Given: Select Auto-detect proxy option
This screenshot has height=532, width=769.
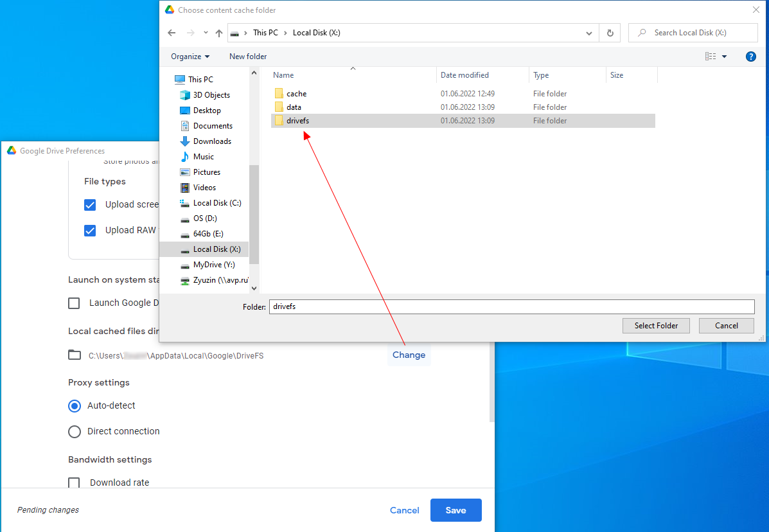Looking at the screenshot, I should (75, 406).
